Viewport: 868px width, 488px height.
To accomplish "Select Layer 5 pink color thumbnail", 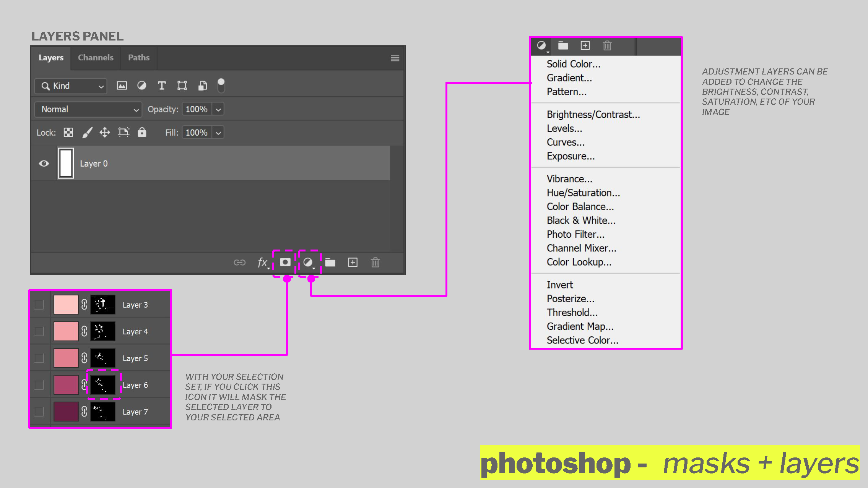I will (x=66, y=358).
